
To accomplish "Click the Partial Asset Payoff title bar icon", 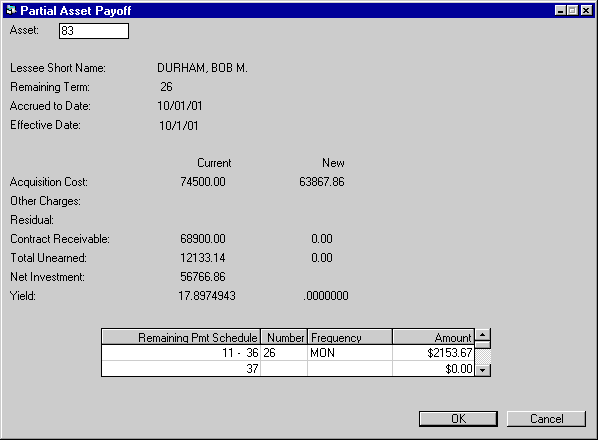I will [11, 10].
